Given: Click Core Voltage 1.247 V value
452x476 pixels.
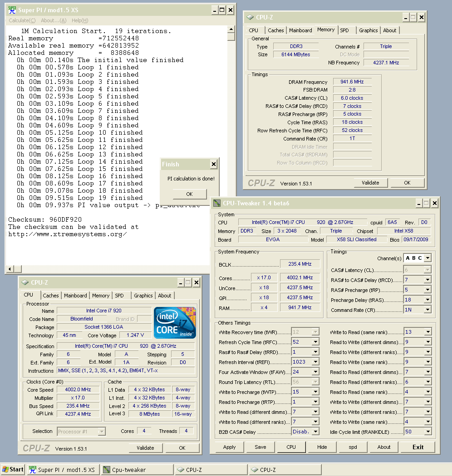Looking at the screenshot, I should (135, 335).
